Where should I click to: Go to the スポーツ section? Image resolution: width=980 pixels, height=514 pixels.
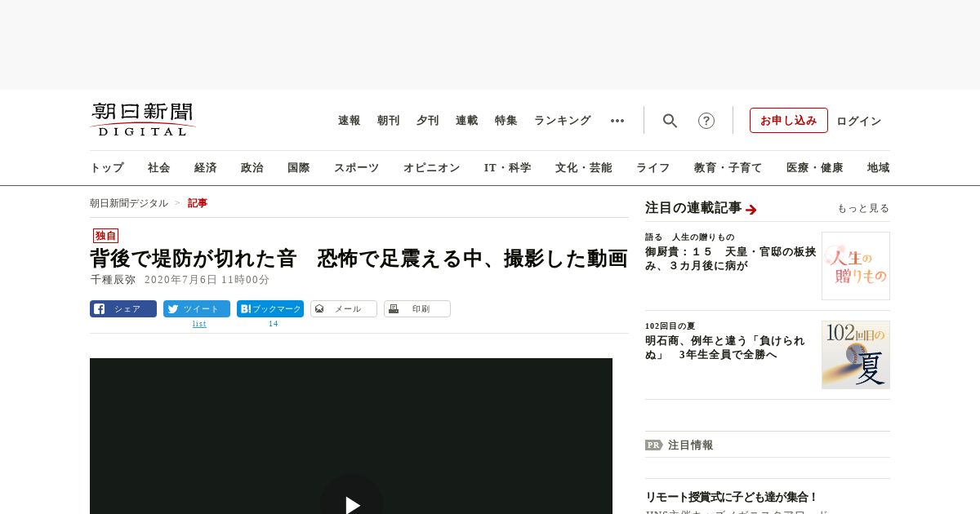tap(357, 168)
